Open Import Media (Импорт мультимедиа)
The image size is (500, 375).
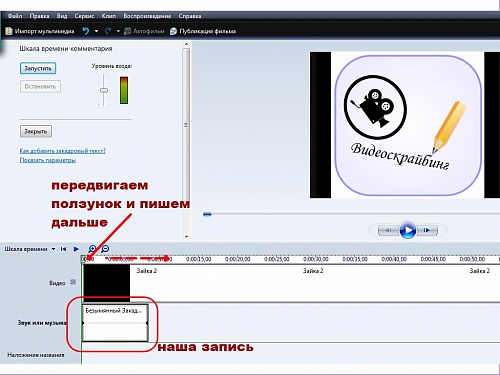point(40,31)
